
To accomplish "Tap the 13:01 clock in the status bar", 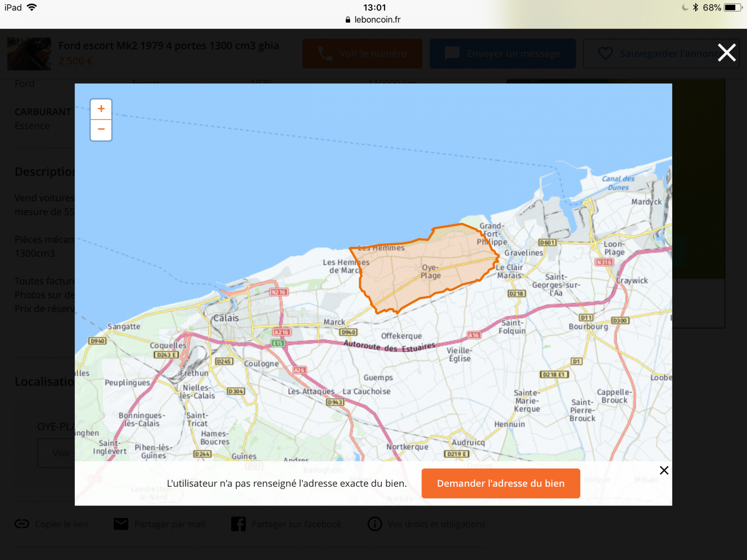I will click(x=374, y=7).
